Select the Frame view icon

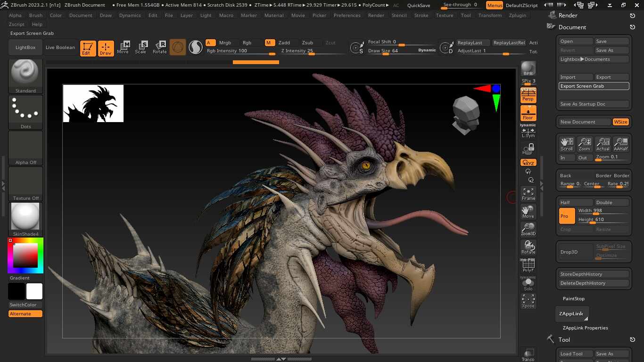click(x=528, y=194)
